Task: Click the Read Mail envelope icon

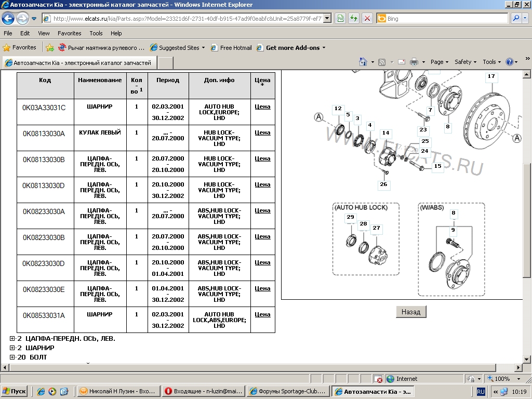Action: [x=402, y=62]
